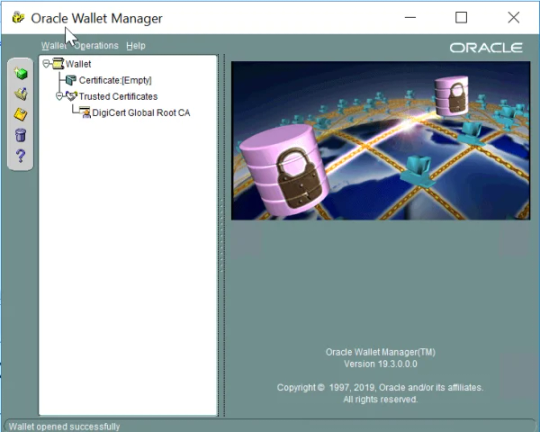Open the Wallet menu
The image size is (540, 432).
[54, 45]
